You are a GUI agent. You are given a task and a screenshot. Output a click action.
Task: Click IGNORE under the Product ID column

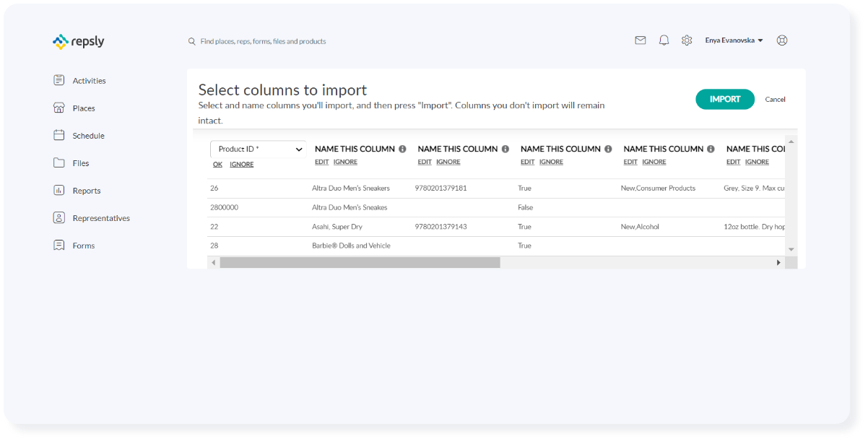tap(241, 164)
